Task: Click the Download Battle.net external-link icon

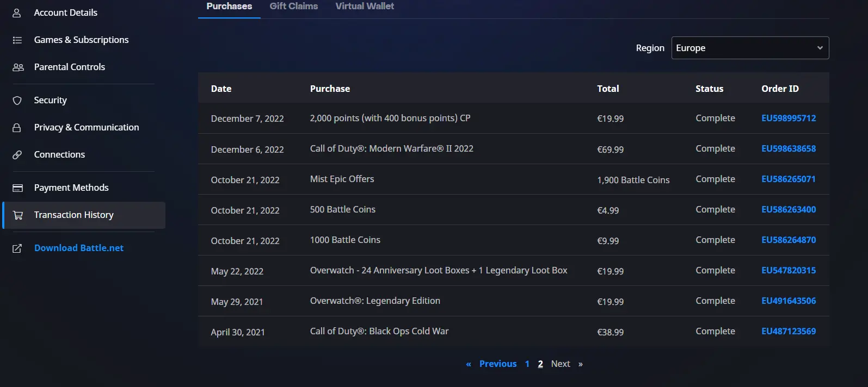Action: pos(17,248)
